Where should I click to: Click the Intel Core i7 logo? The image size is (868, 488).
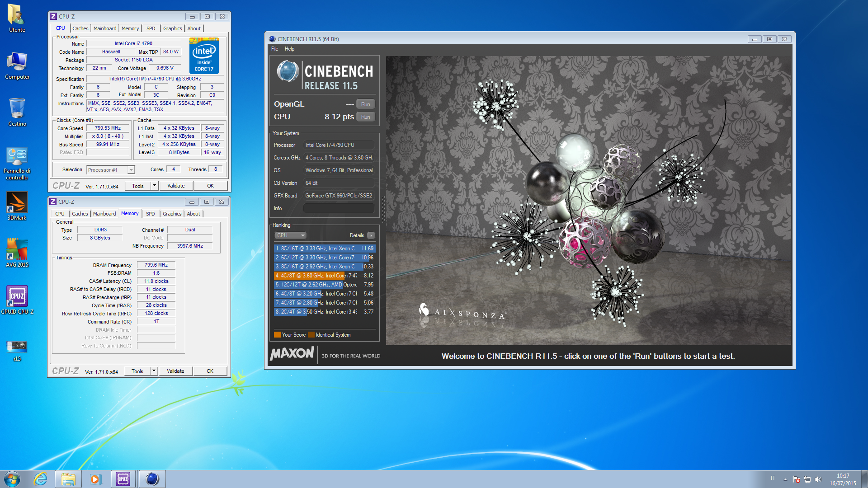pos(204,56)
